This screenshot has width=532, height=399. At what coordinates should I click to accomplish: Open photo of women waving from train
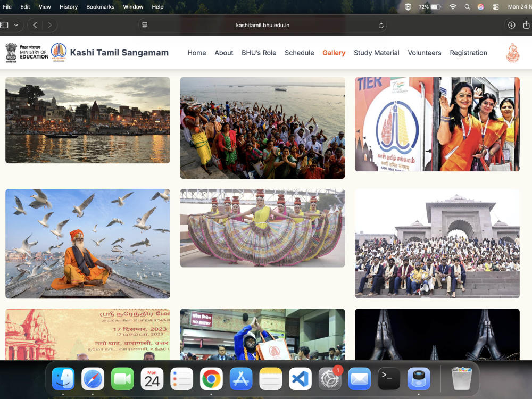[437, 124]
